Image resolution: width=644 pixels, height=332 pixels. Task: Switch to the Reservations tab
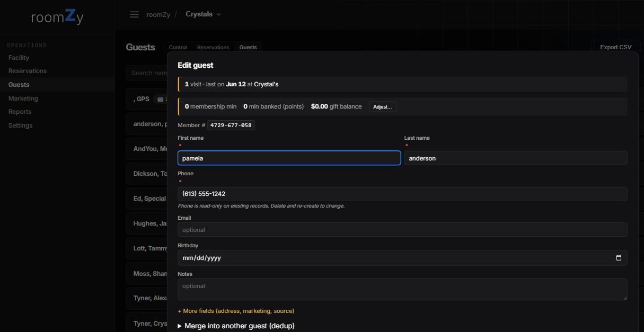point(213,47)
